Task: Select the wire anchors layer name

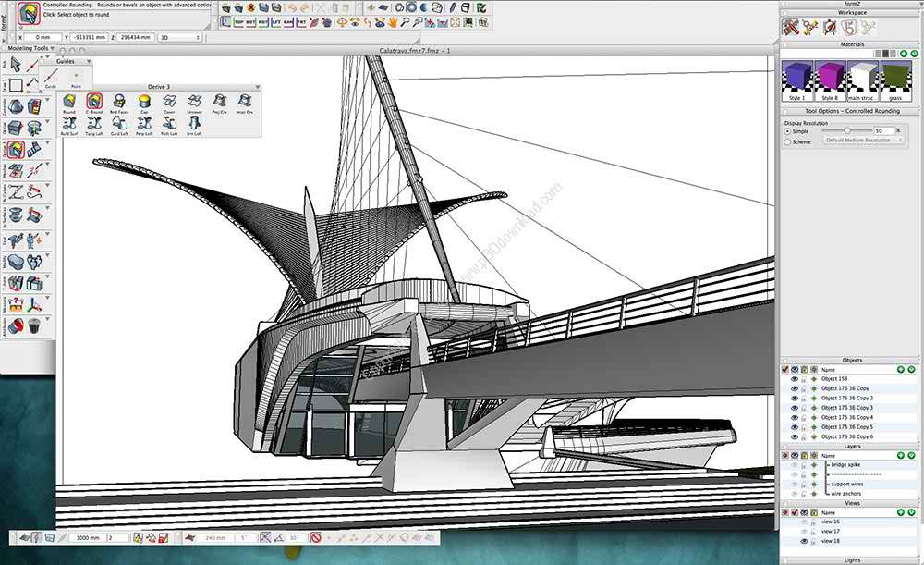Action: [845, 494]
